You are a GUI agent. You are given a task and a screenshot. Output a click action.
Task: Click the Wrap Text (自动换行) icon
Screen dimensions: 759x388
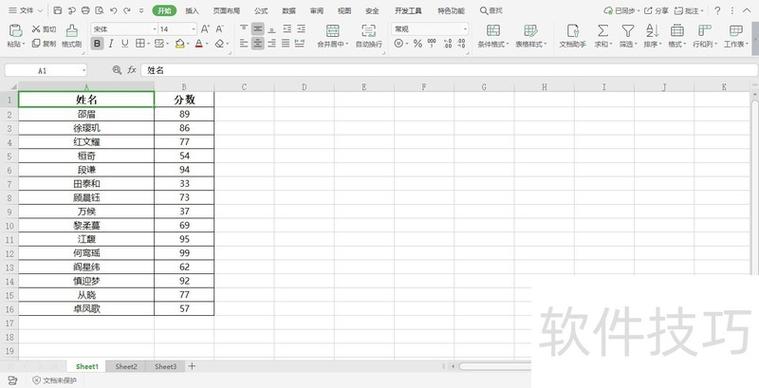(x=369, y=30)
